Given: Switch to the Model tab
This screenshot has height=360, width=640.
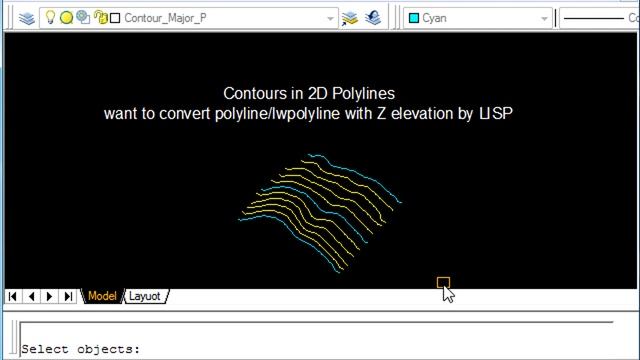Looking at the screenshot, I should pyautogui.click(x=102, y=296).
